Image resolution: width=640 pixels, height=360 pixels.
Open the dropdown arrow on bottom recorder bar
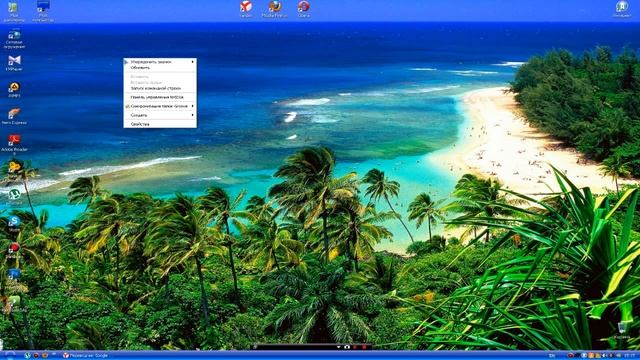[x=338, y=347]
